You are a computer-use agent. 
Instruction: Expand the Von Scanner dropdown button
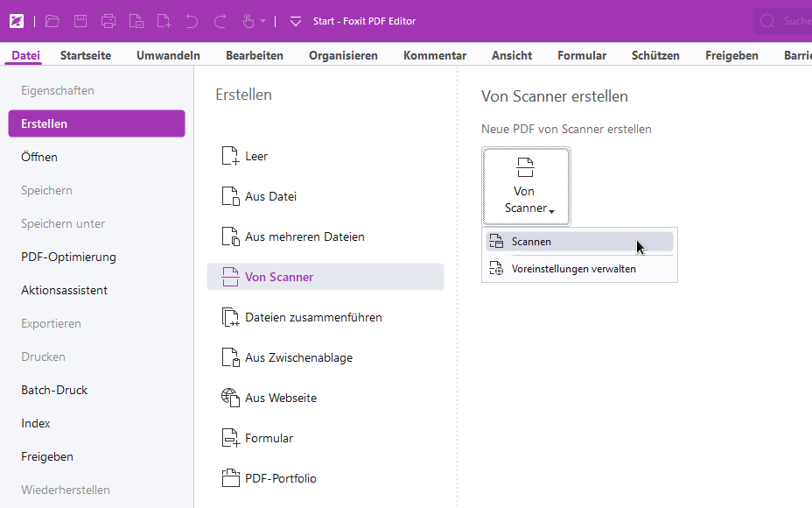(x=526, y=187)
